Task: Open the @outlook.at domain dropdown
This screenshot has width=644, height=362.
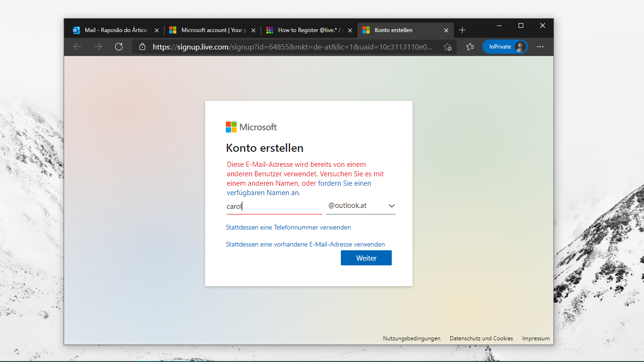Action: pyautogui.click(x=361, y=206)
